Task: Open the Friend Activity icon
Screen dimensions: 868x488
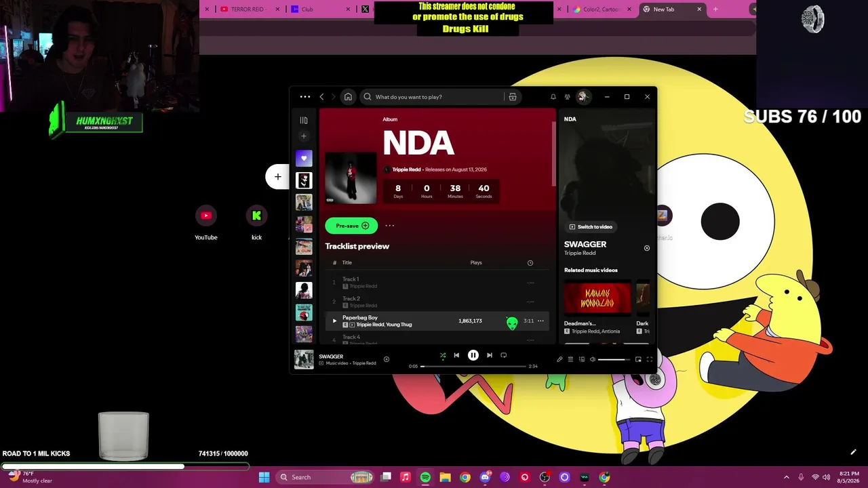Action: click(568, 97)
